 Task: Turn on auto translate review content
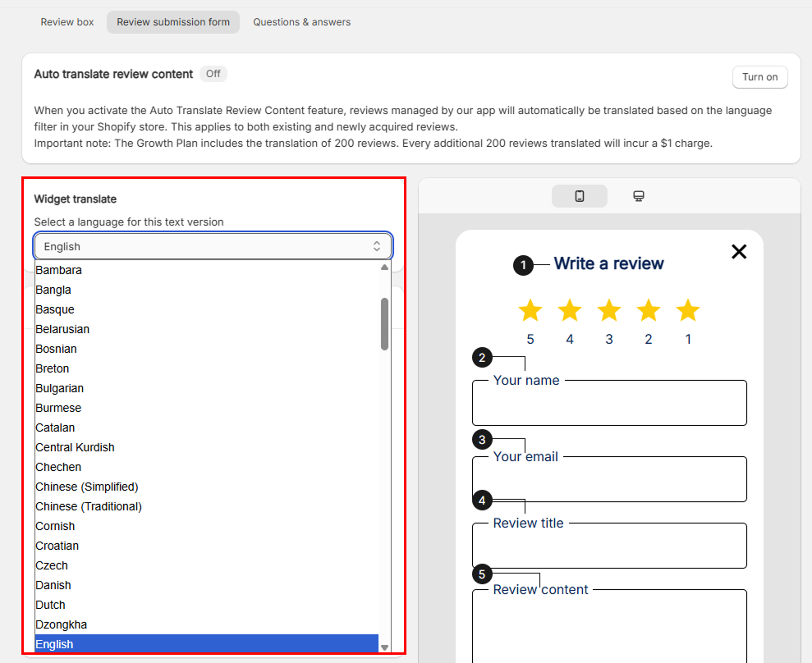click(759, 77)
